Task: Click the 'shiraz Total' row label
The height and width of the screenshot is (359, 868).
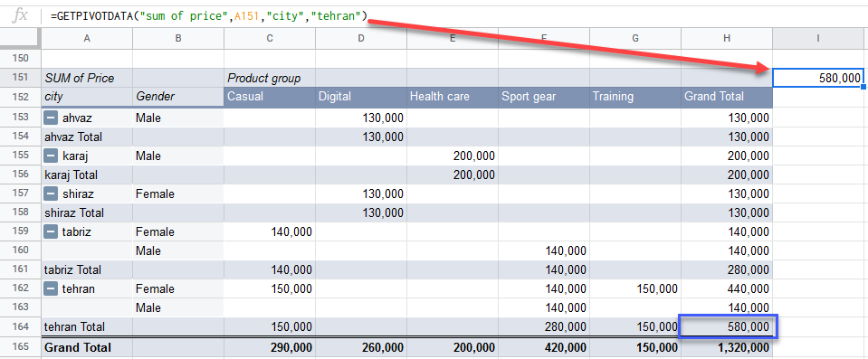Action: [x=87, y=213]
